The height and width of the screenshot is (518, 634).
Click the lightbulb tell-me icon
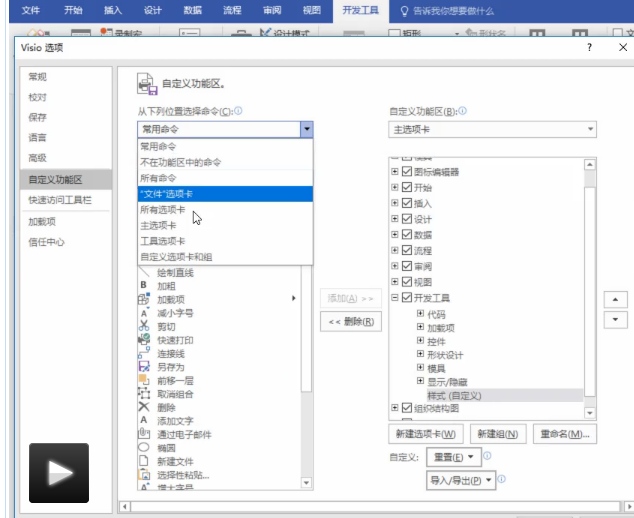[x=404, y=11]
